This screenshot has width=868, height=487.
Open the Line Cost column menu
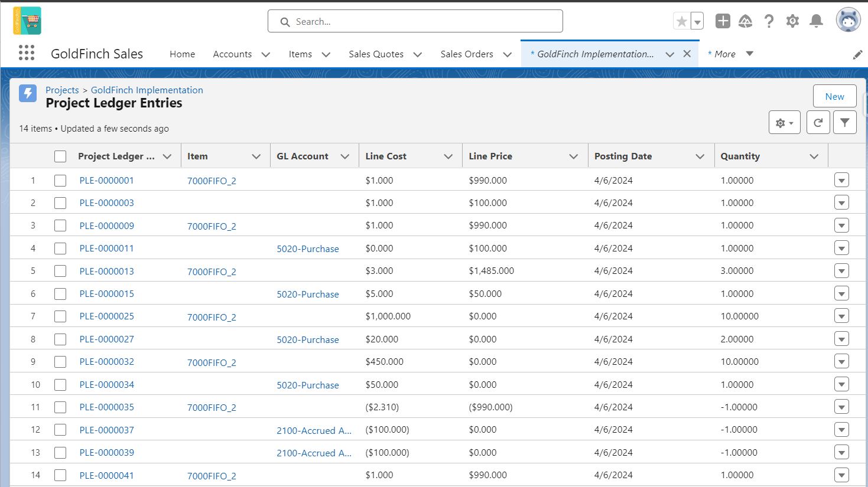coord(448,156)
